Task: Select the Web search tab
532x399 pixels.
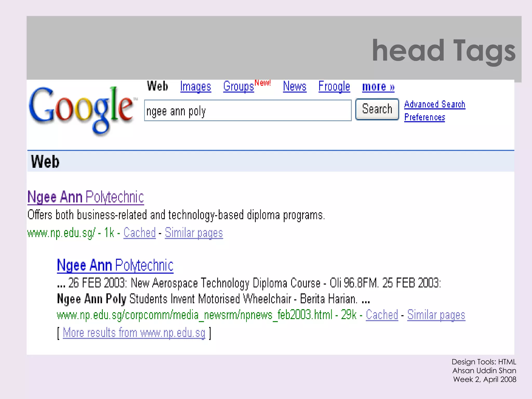Action: click(157, 86)
